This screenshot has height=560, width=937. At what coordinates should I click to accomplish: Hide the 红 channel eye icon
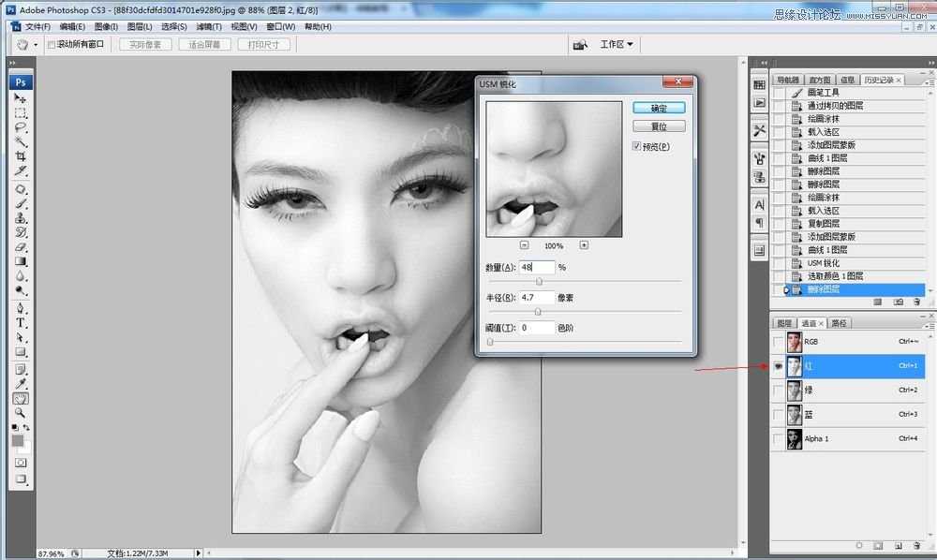(778, 366)
